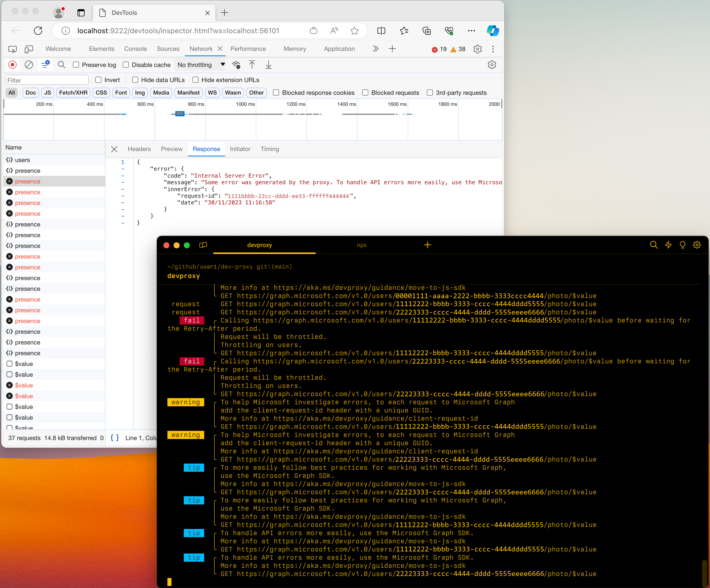Switch to the Preview tab
710x588 pixels.
click(x=171, y=149)
